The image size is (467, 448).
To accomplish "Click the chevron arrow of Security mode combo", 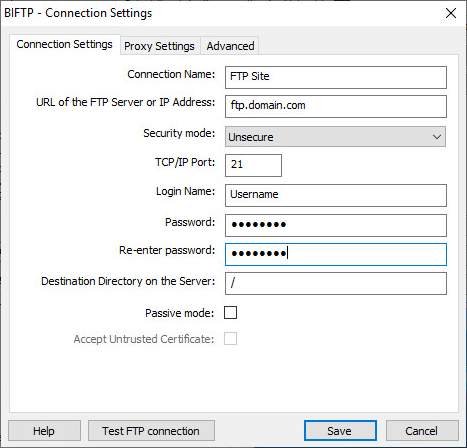I will (437, 137).
